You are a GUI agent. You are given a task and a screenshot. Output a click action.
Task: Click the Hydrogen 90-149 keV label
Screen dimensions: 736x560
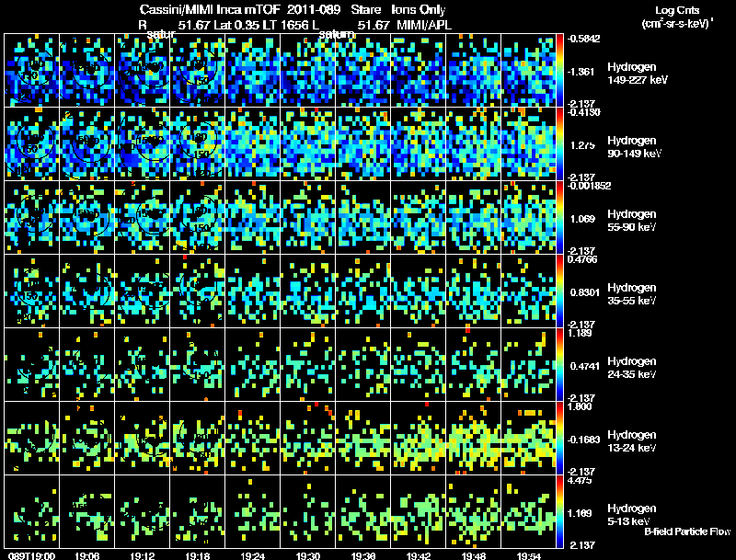(x=634, y=147)
